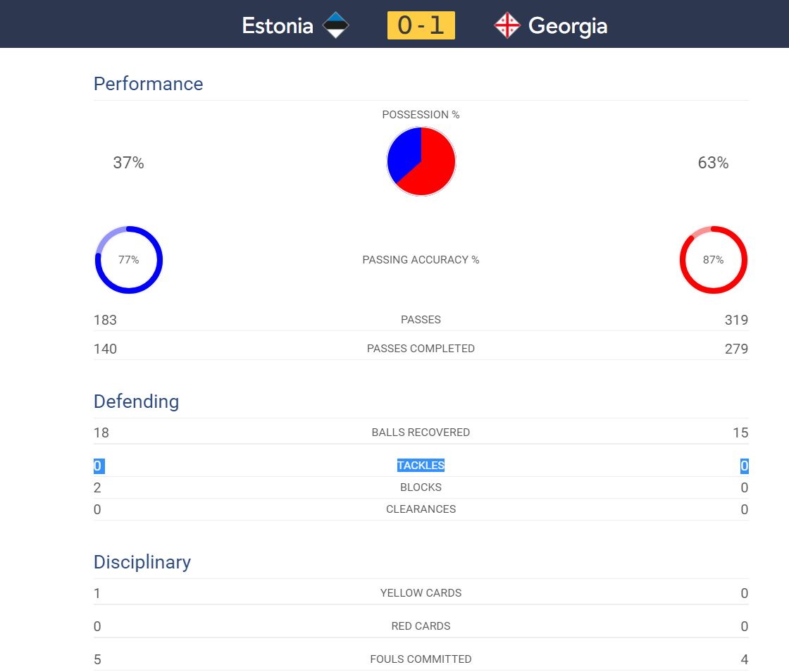
Task: Click the Georgia flag icon
Action: pyautogui.click(x=507, y=26)
